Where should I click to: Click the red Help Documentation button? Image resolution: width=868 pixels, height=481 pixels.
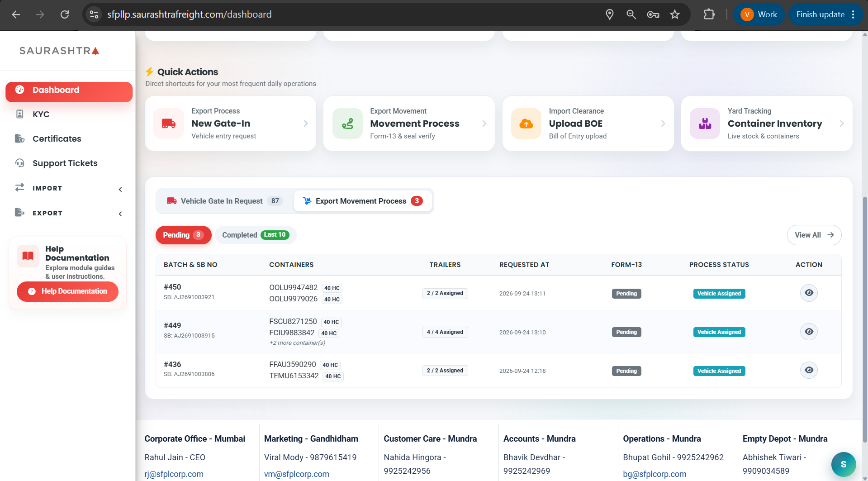[x=67, y=291]
